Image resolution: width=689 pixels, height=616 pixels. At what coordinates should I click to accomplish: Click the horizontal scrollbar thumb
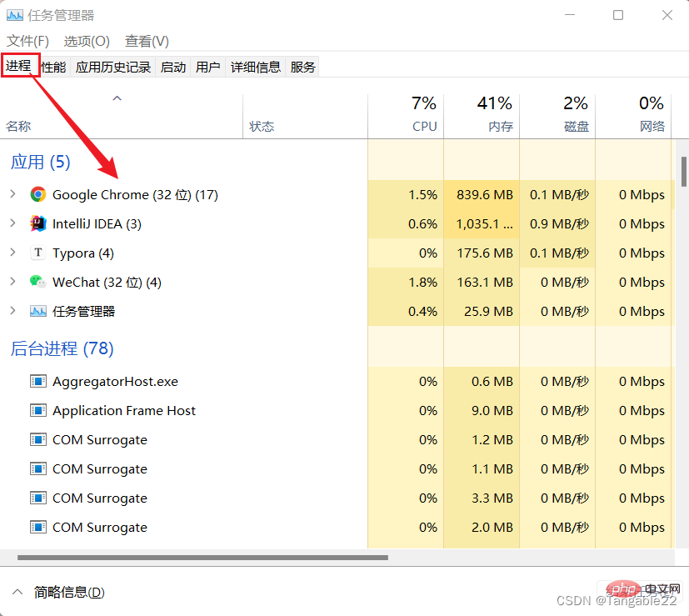(x=202, y=558)
